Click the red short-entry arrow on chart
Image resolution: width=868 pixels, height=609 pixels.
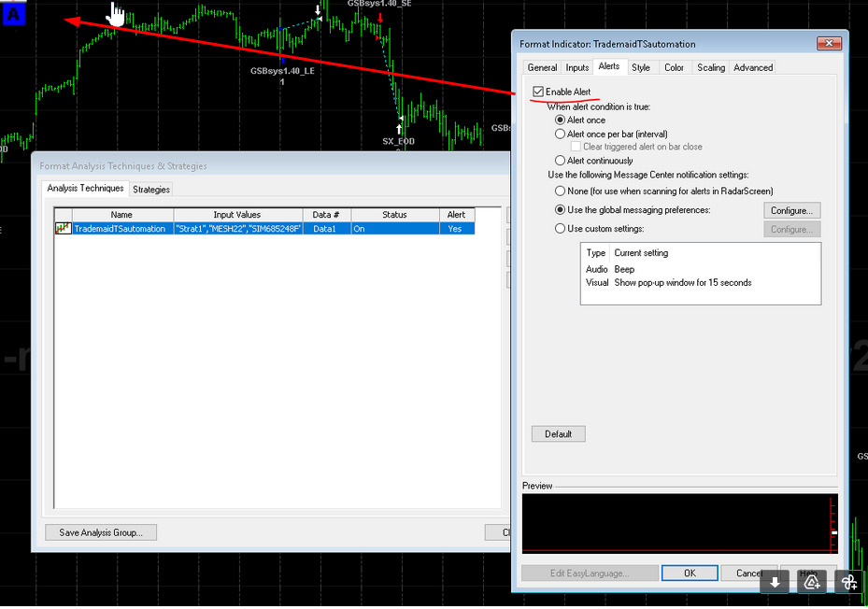click(x=380, y=18)
